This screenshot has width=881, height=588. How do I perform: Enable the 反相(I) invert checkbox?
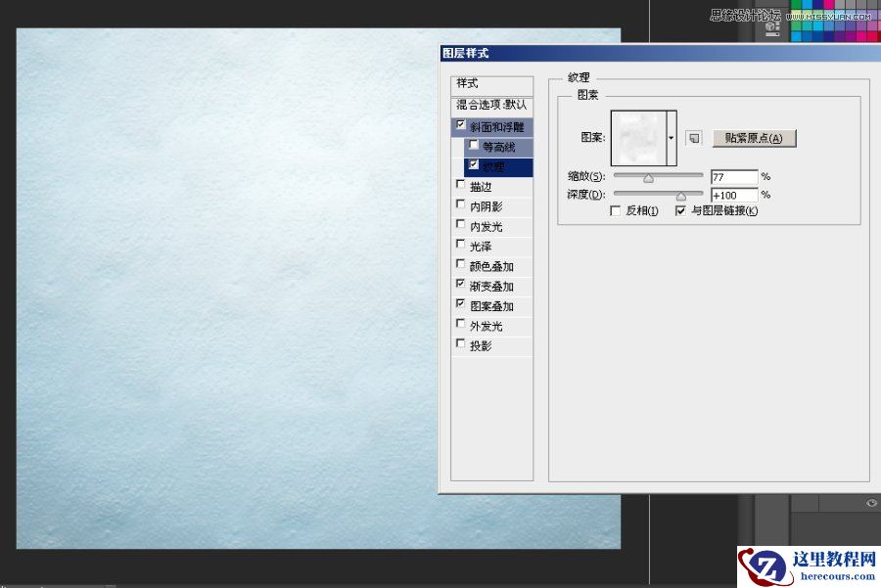(615, 209)
